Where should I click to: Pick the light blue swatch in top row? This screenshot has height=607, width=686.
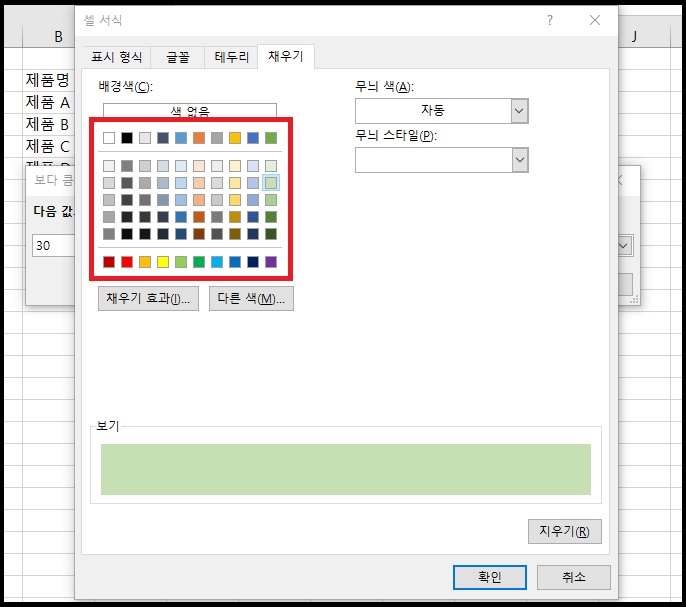[x=181, y=138]
